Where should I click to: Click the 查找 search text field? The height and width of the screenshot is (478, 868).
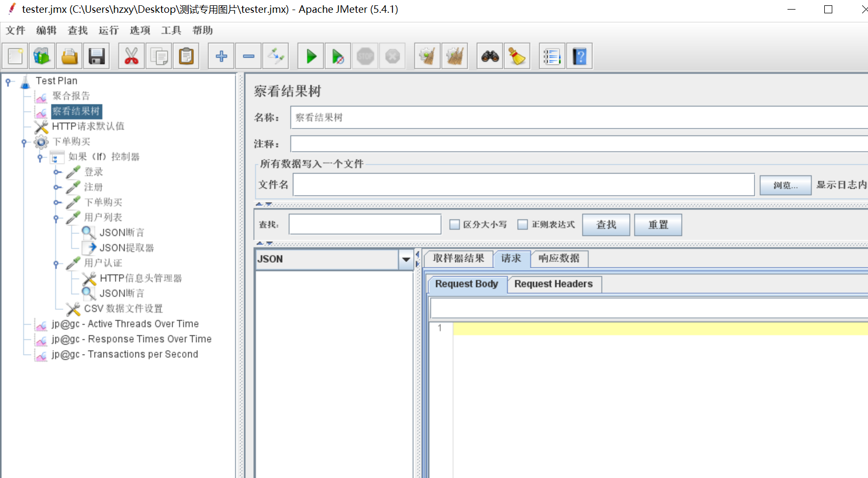coord(365,224)
